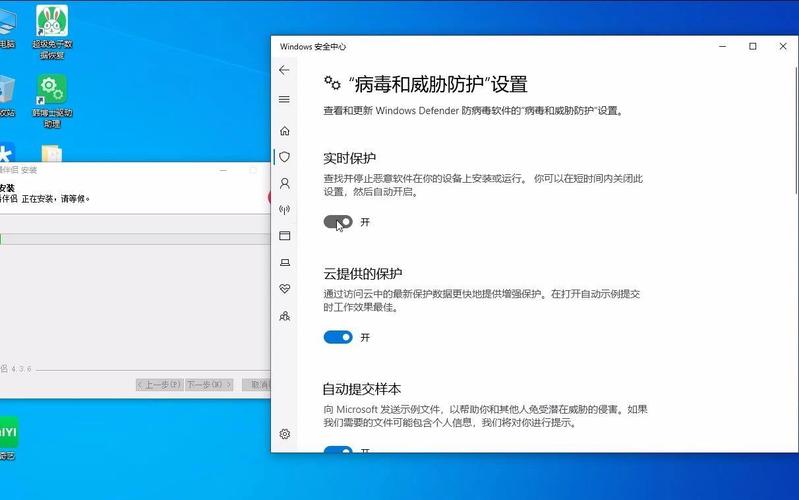This screenshot has height=500, width=799.
Task: Click the 云提供的保护 heading
Action: pyautogui.click(x=363, y=274)
